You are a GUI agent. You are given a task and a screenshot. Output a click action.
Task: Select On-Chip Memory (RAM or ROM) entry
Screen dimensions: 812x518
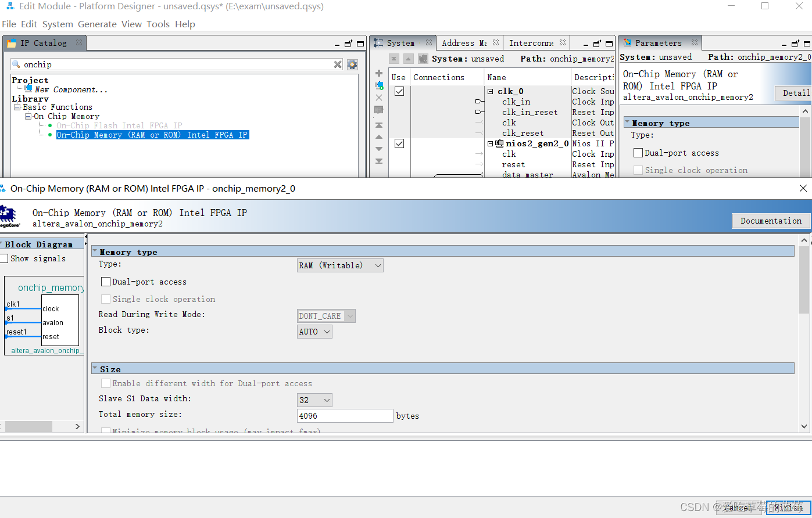point(152,135)
